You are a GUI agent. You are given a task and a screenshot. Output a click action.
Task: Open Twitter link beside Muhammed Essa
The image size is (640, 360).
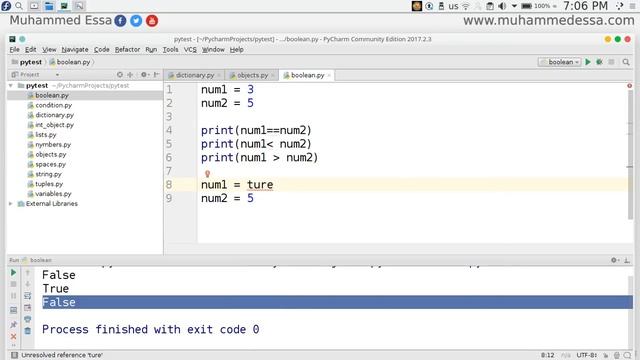point(136,21)
